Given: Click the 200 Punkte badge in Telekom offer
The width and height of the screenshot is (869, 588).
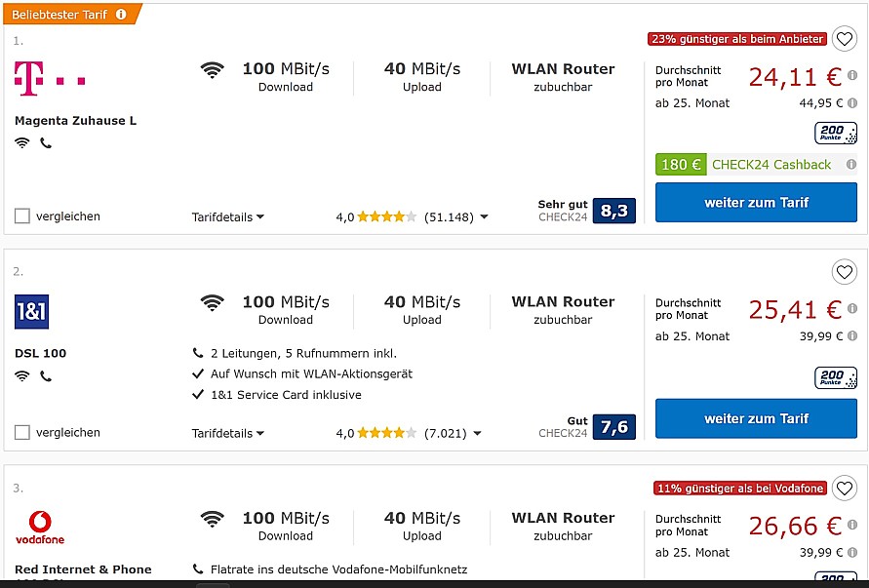Looking at the screenshot, I should click(x=835, y=133).
